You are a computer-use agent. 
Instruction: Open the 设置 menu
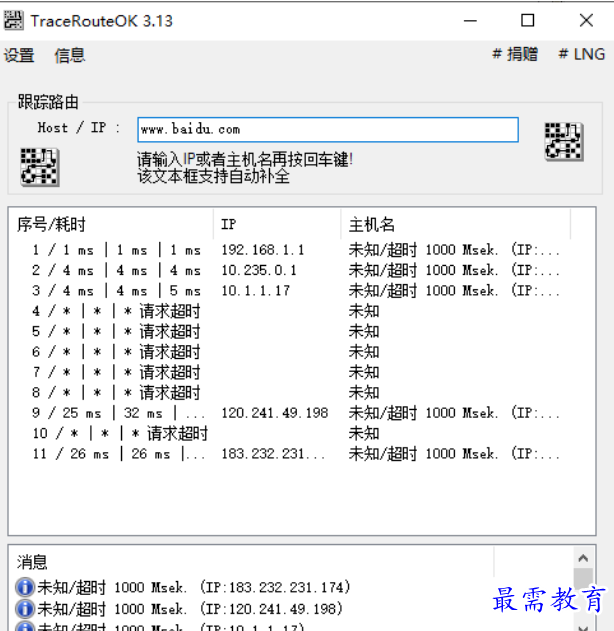(x=19, y=55)
